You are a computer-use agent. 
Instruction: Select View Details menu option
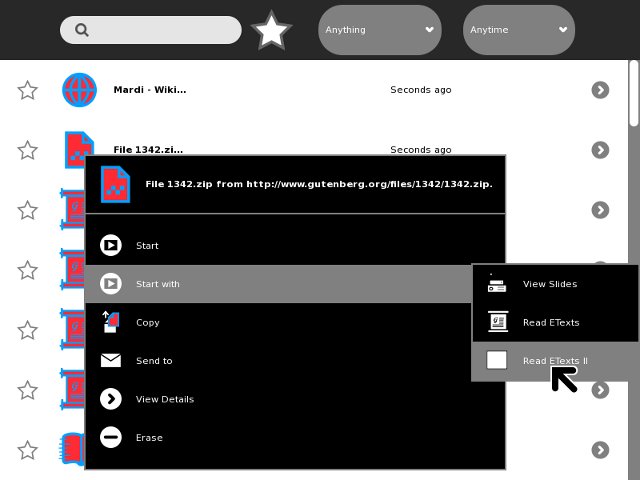pos(164,399)
